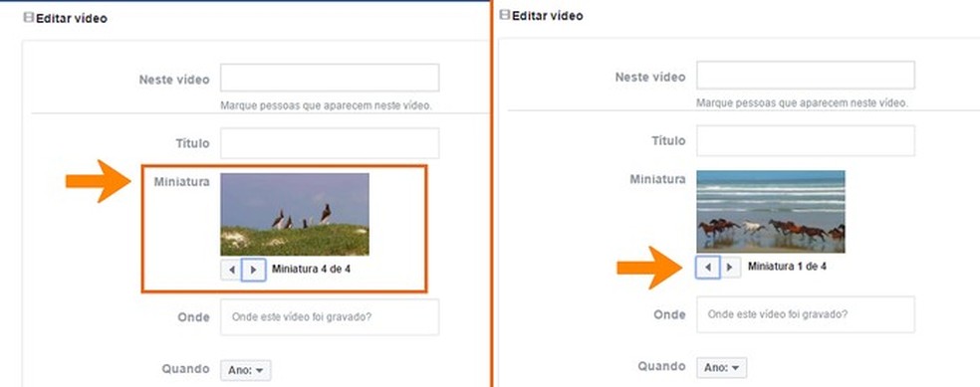Viewport: 980px width, 387px height.
Task: Click the Neste vídeo label in right panel
Action: (x=650, y=78)
